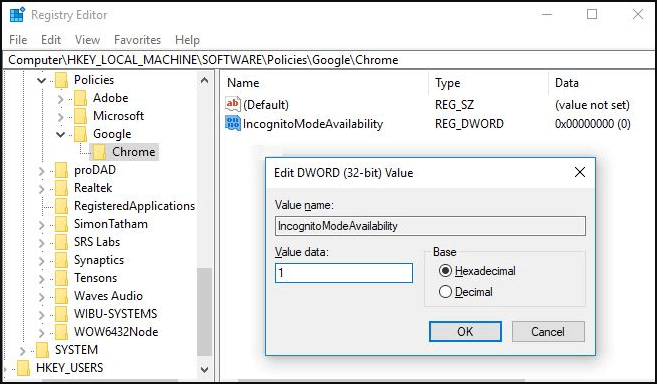Viewport: 657px width, 384px height.
Task: Collapse the Google key
Action: tap(60, 135)
